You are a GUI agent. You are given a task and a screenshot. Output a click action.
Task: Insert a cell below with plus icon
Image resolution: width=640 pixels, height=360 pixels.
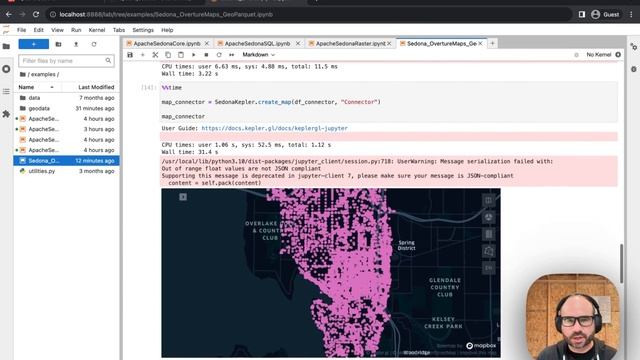click(142, 55)
